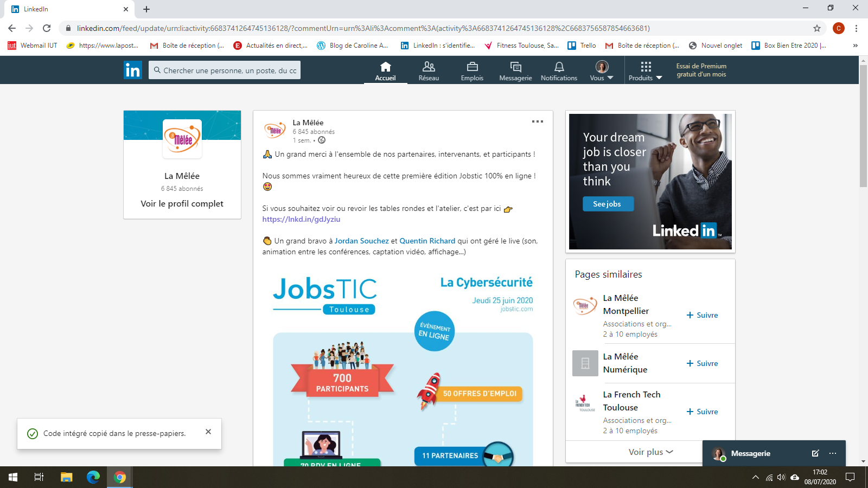The image size is (868, 488).
Task: Expand the Produits apps menu
Action: (646, 70)
